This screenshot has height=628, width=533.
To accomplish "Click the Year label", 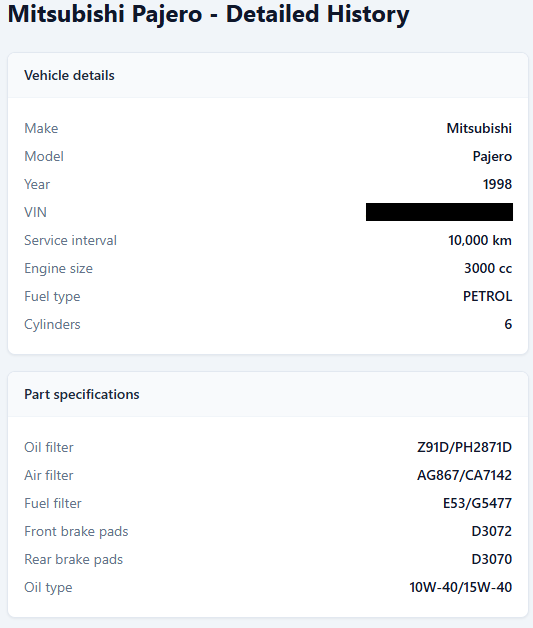I will [37, 184].
